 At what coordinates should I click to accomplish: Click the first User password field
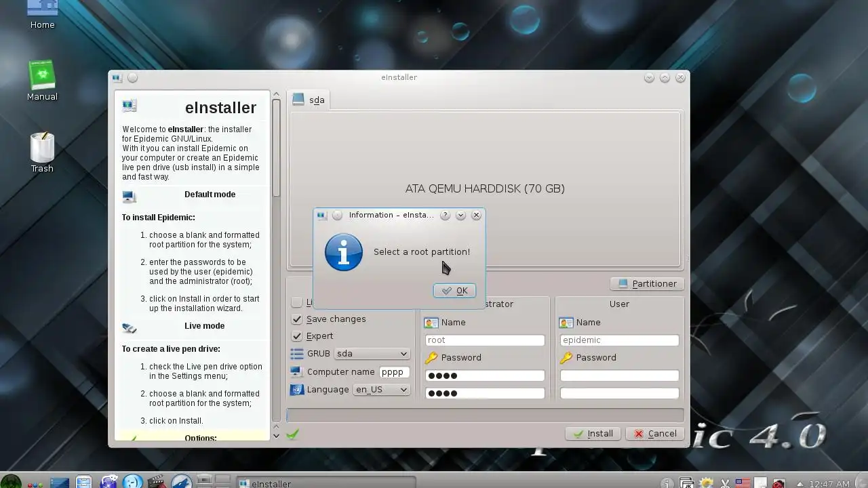(x=619, y=375)
